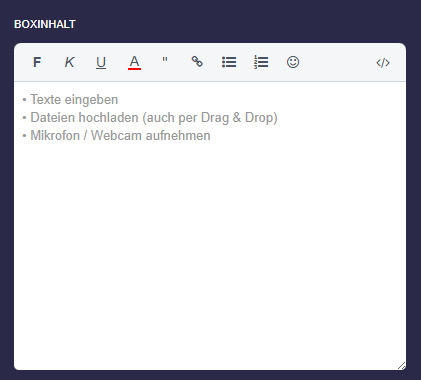Apply italic using the K button
This screenshot has height=380, width=421.
[69, 62]
